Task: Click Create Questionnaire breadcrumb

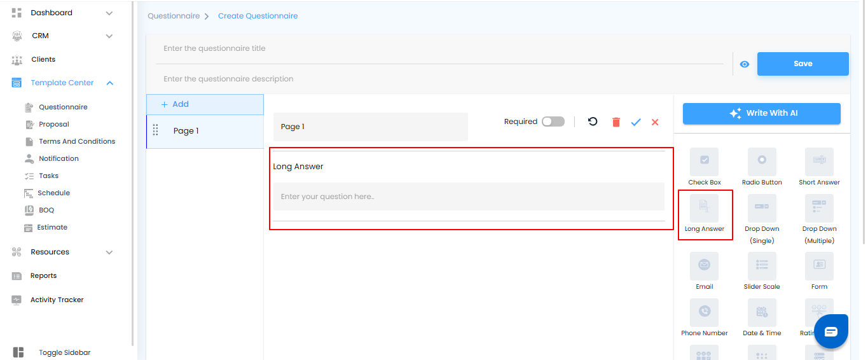Action: 258,16
